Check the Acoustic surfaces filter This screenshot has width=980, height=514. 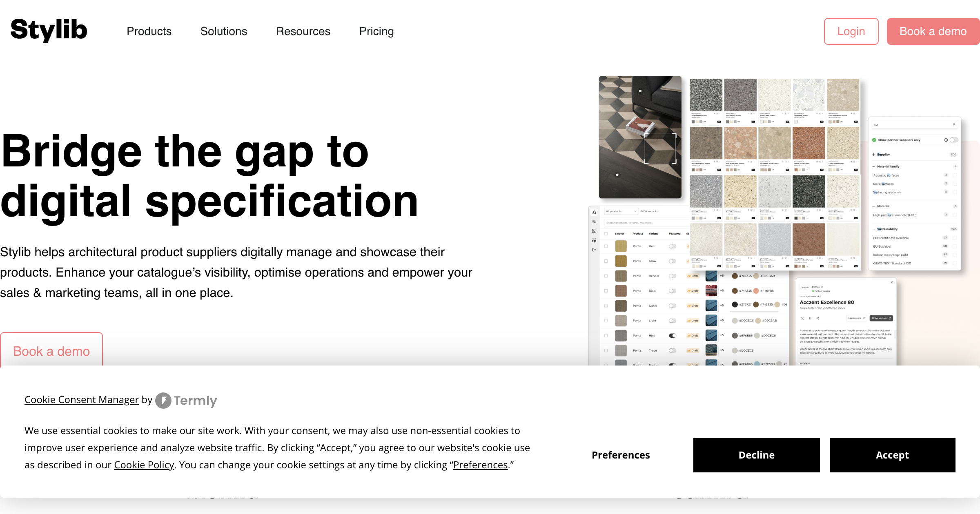(955, 175)
